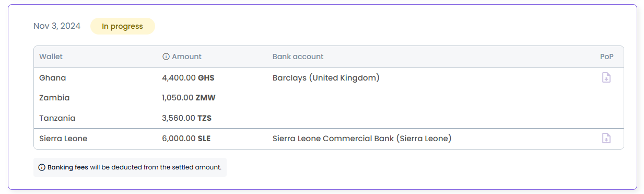Select the Wallet column header
644x194 pixels.
51,56
